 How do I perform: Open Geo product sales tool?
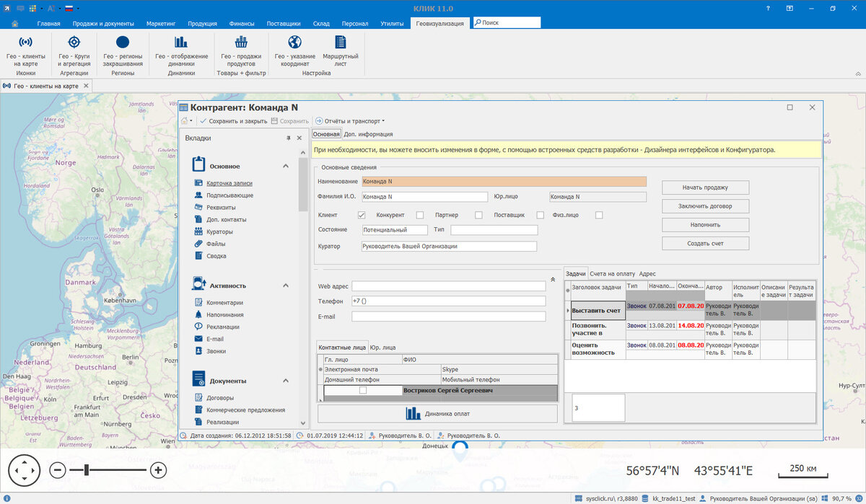[x=241, y=50]
